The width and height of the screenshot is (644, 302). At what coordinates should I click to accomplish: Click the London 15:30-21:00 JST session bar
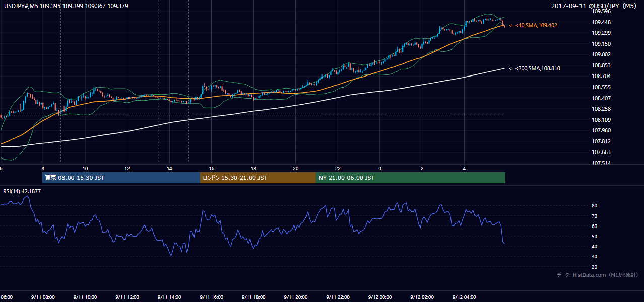258,178
